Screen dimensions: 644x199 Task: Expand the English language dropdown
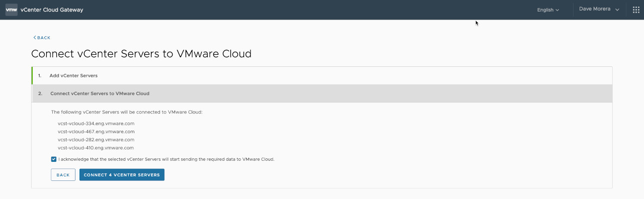click(x=548, y=10)
